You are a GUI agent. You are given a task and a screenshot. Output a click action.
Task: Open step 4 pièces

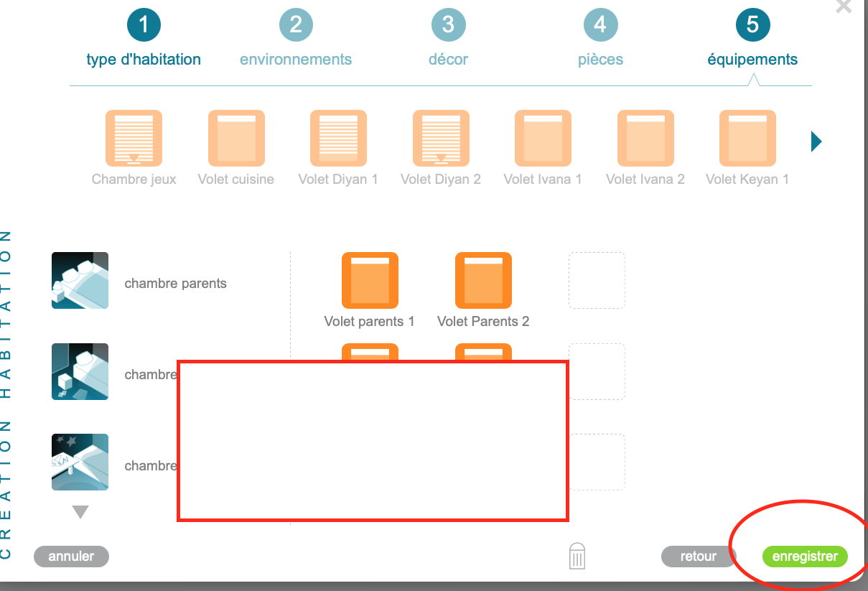point(600,26)
